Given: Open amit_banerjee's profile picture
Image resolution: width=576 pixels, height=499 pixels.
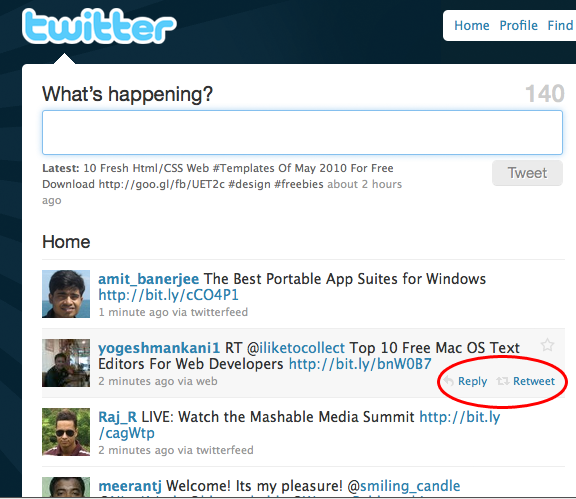Looking at the screenshot, I should 66,294.
